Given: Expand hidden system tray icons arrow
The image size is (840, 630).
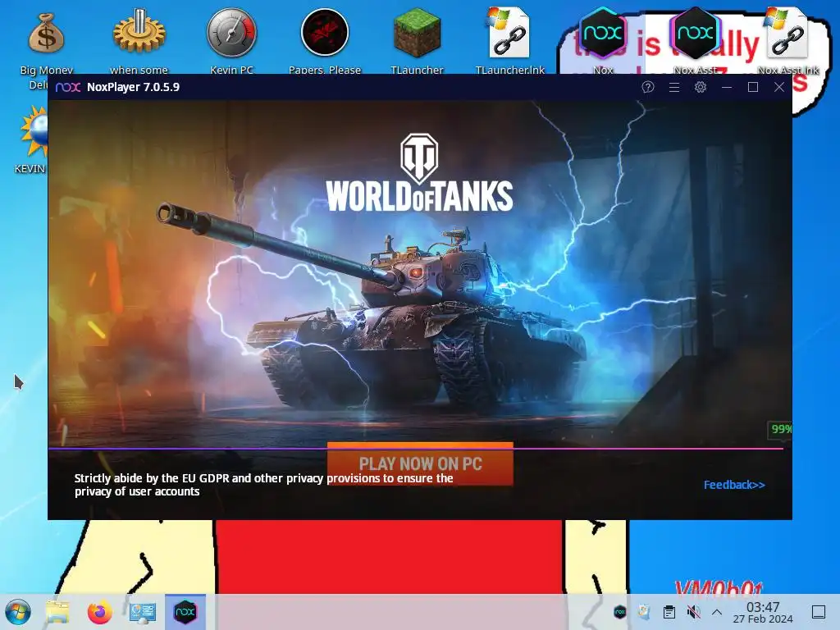Looking at the screenshot, I should [x=717, y=612].
